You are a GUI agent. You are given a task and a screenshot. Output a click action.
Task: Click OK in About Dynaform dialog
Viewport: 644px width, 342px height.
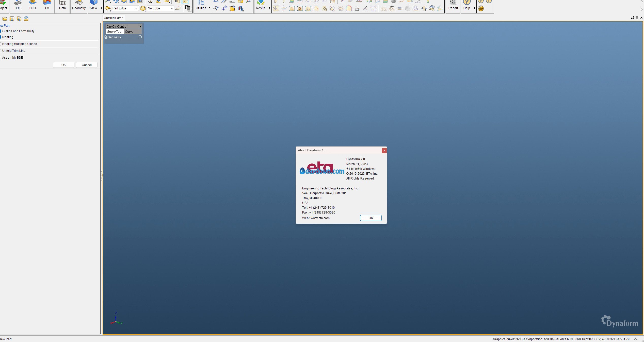(x=371, y=218)
